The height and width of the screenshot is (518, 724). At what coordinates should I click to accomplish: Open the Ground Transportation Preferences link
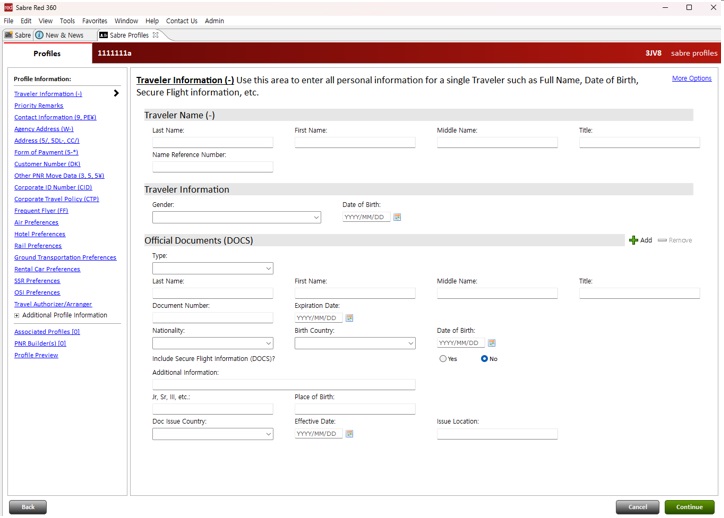[65, 258]
